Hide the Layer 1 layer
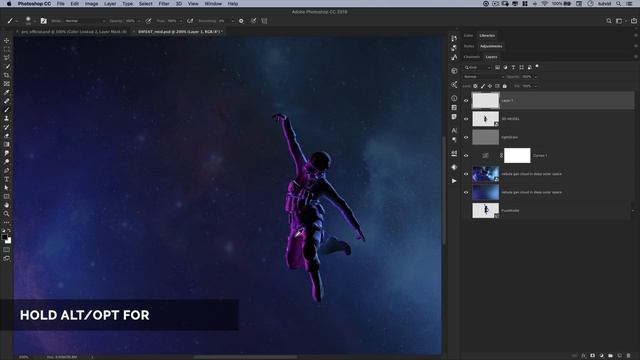 [466, 100]
